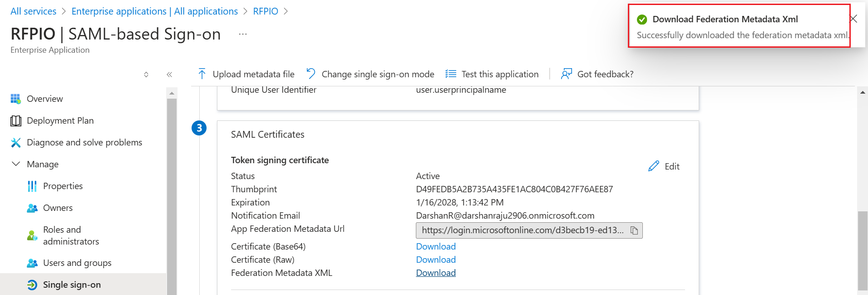Click the Edit pencil icon for SAML Certificates
This screenshot has width=868, height=295.
pos(654,166)
